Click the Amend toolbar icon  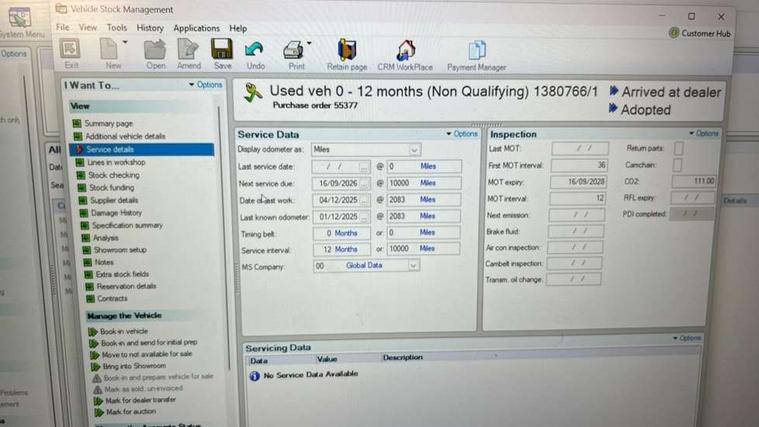[188, 51]
